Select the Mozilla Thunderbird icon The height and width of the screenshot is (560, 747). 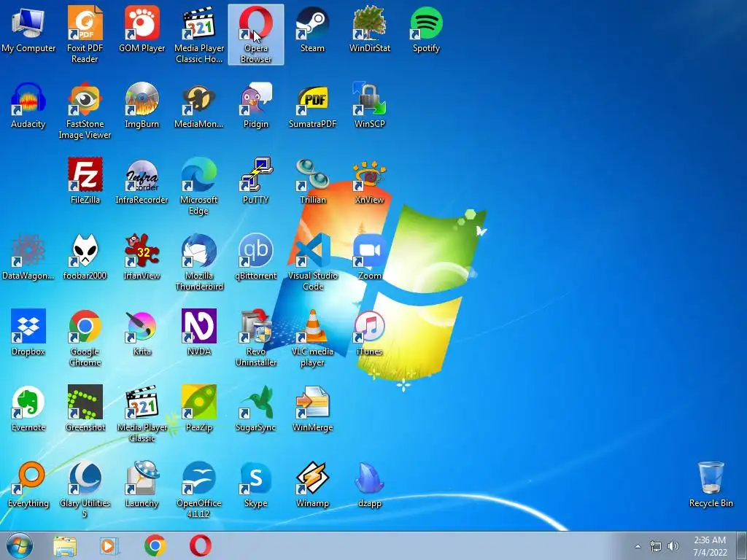tap(199, 262)
